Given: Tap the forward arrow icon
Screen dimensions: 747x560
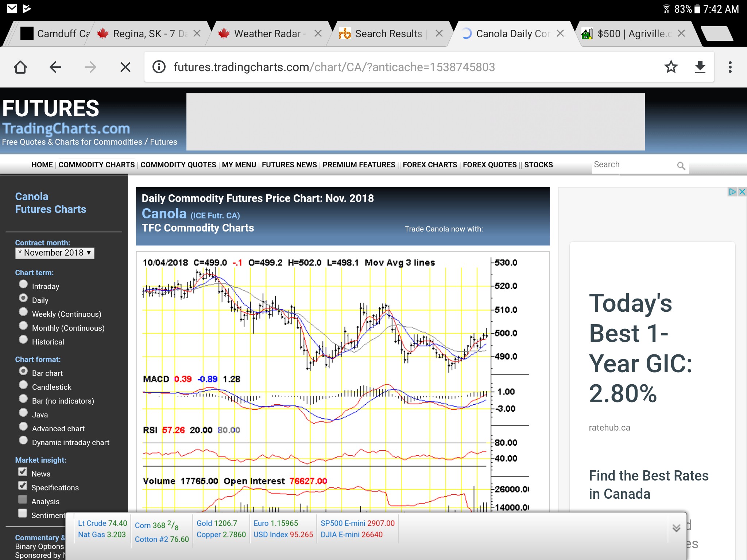Looking at the screenshot, I should pyautogui.click(x=90, y=67).
